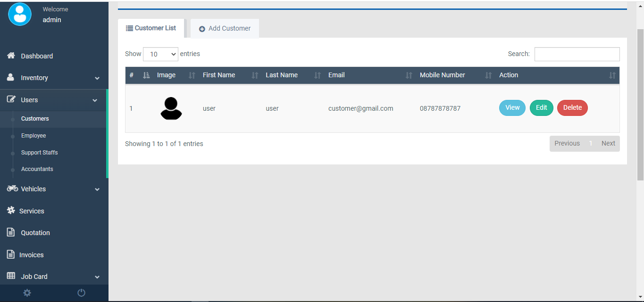
Task: Open Employee submenu item
Action: (x=33, y=136)
